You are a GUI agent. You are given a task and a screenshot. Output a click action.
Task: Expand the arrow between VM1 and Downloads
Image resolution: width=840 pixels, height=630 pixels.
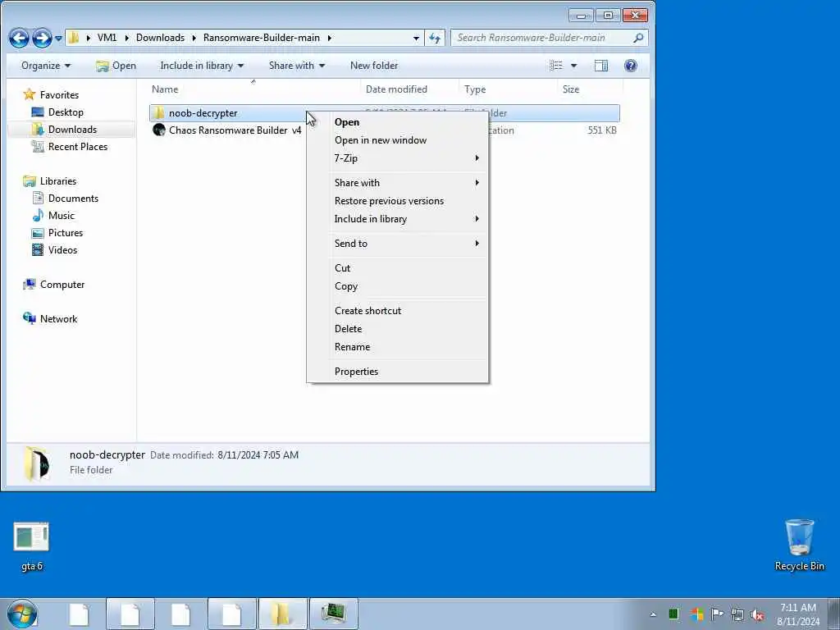click(127, 38)
